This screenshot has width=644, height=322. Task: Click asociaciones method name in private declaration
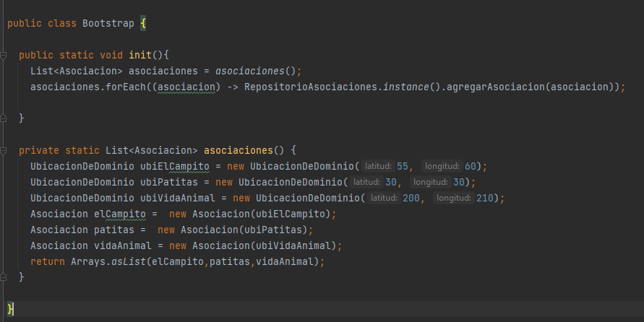[x=239, y=151]
